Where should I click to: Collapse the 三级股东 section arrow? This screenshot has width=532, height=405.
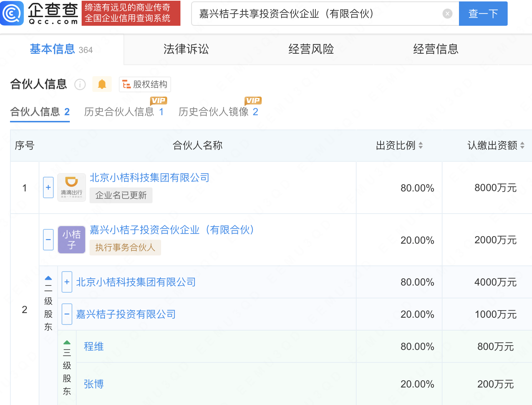pyautogui.click(x=67, y=342)
